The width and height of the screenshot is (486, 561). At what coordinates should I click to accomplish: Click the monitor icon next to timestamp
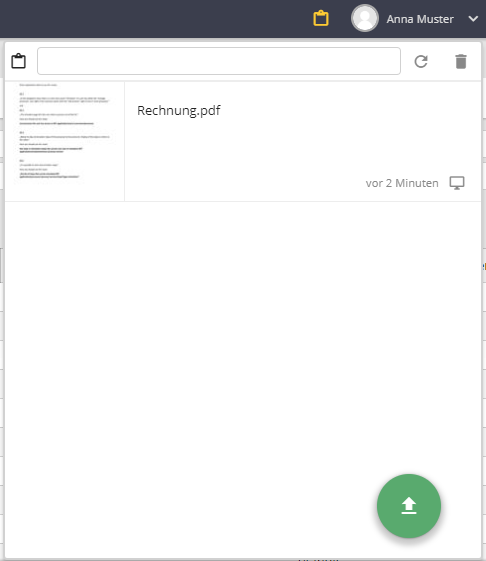(x=457, y=183)
